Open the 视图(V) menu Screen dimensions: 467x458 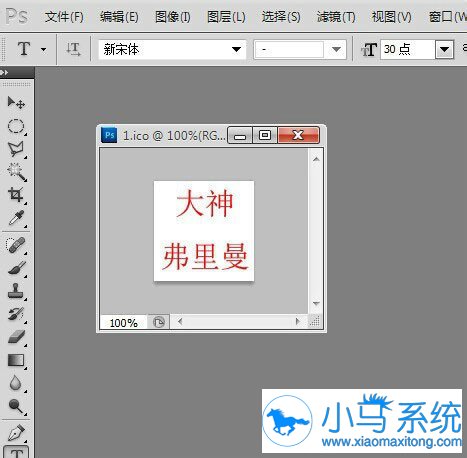click(x=391, y=17)
